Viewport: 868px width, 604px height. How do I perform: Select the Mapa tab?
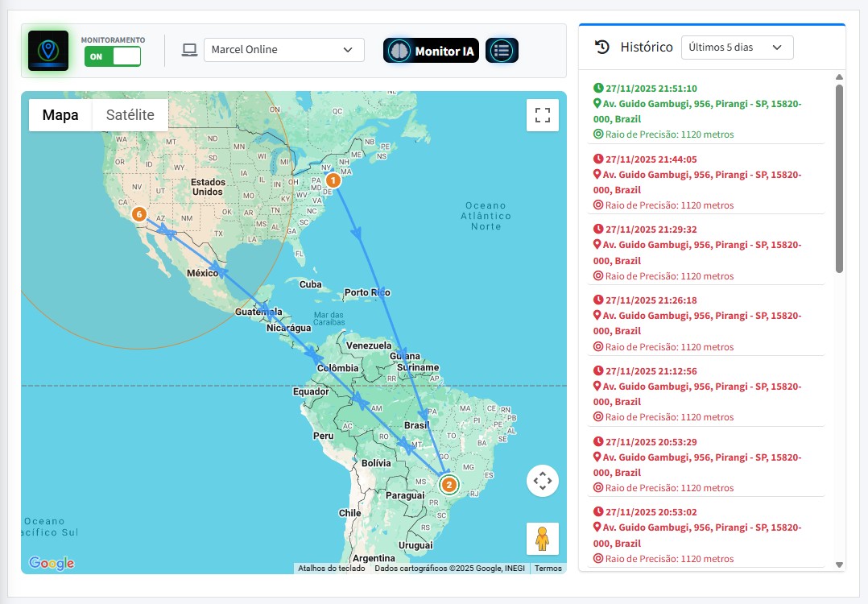coord(60,114)
